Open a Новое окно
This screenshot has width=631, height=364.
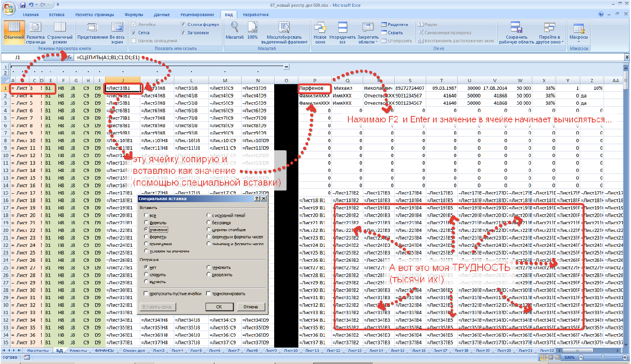(320, 32)
